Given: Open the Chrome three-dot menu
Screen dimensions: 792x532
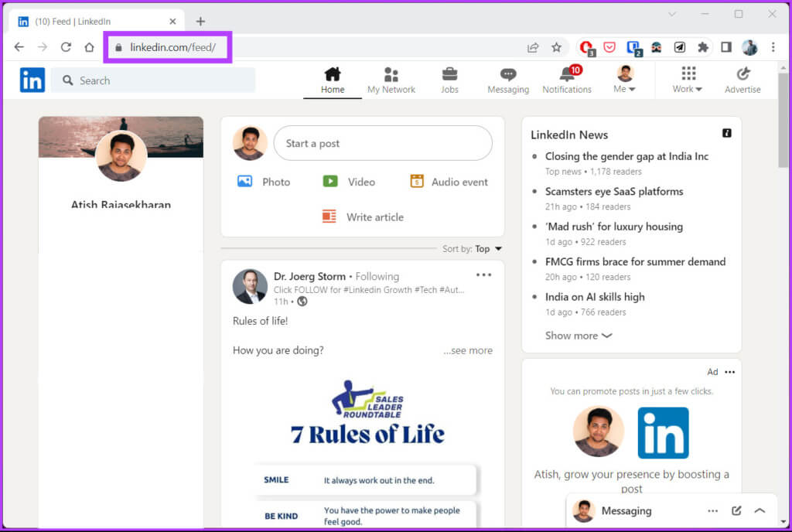Looking at the screenshot, I should click(773, 47).
